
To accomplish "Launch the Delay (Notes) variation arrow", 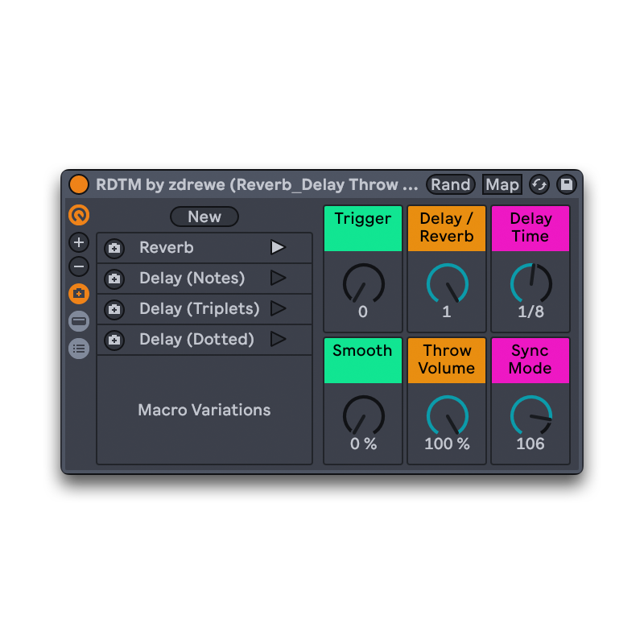I will 278,278.
